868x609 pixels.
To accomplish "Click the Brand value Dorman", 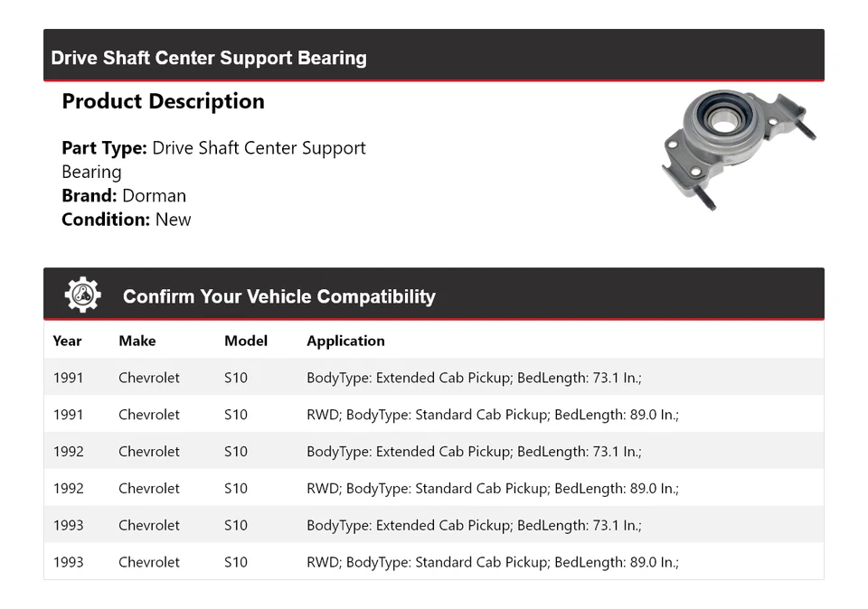I will [x=154, y=195].
